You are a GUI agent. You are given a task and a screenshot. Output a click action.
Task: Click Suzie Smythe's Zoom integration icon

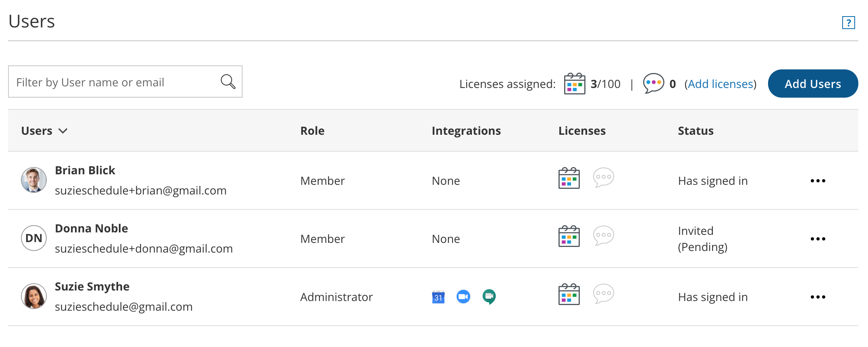463,297
